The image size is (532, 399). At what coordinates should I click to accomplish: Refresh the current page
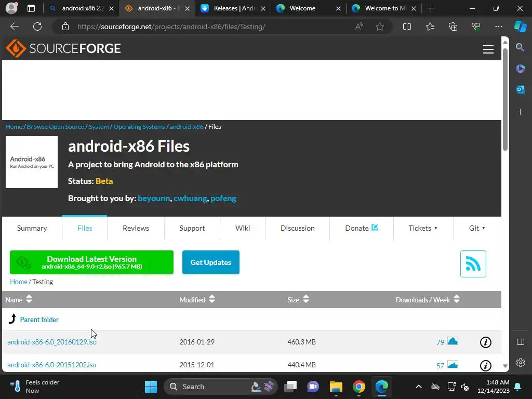pos(37,26)
